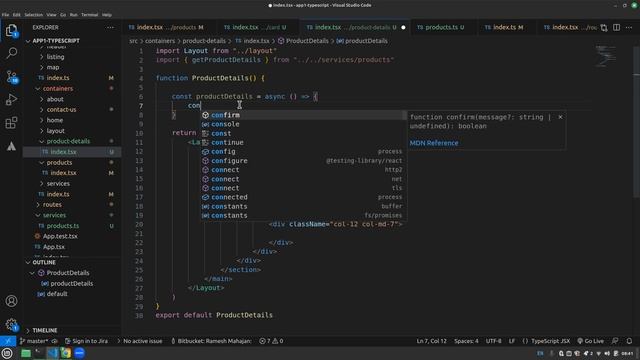Open the terminal app in taskbar
640x360 pixels.
point(39,353)
